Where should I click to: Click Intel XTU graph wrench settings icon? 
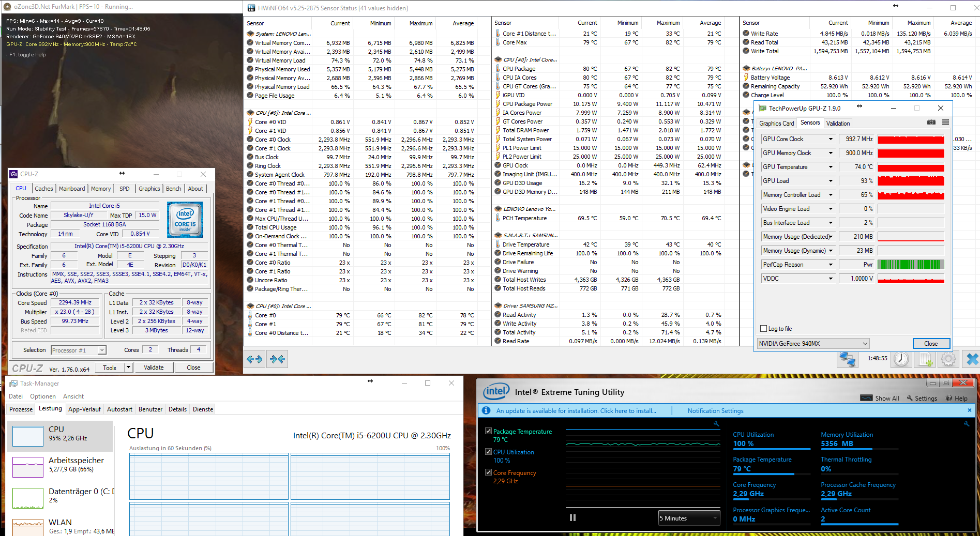[716, 424]
